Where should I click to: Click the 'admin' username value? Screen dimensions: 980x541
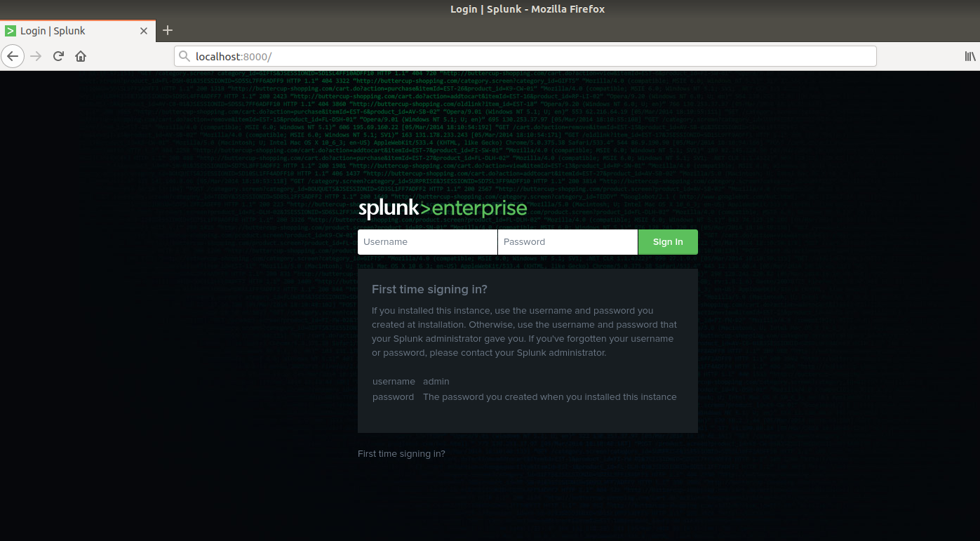(436, 382)
